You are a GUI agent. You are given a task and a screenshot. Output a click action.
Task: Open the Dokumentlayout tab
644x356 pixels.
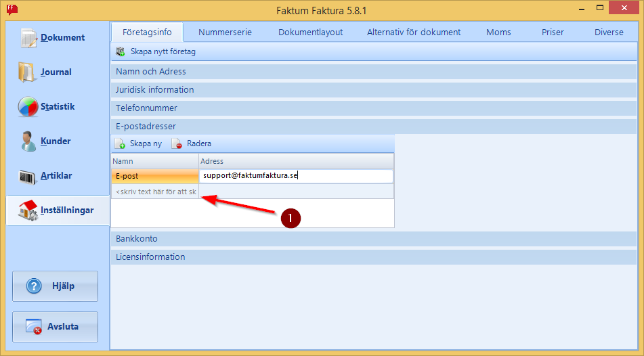[311, 32]
